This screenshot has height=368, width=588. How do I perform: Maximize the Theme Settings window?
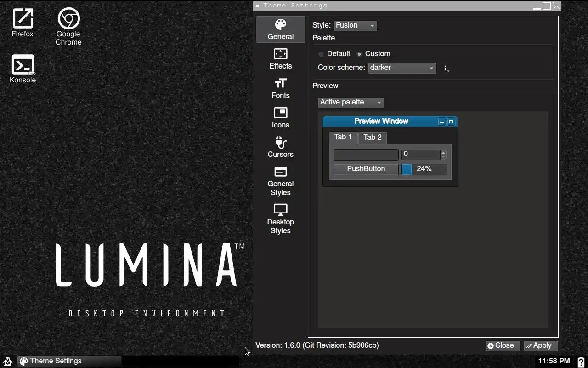(x=547, y=6)
